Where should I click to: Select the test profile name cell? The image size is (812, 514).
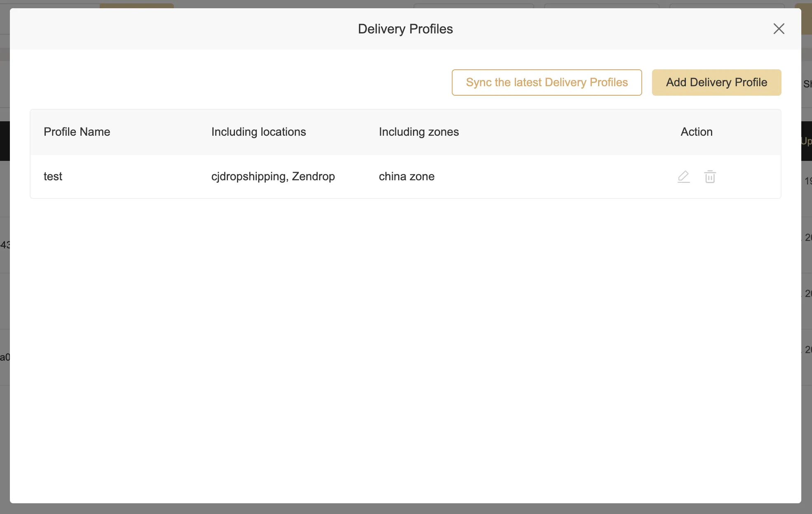click(53, 177)
